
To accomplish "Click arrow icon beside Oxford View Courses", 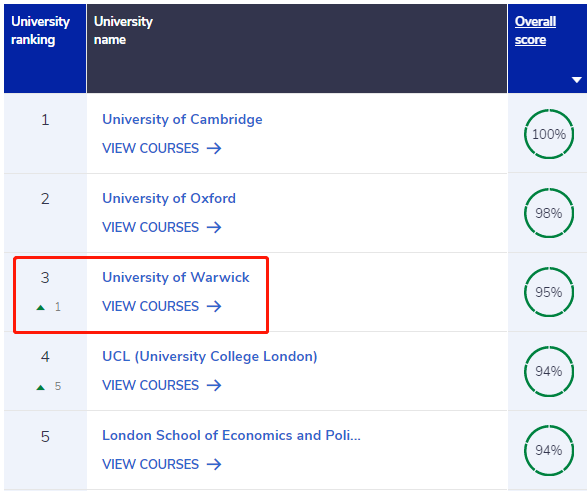I will click(x=214, y=228).
